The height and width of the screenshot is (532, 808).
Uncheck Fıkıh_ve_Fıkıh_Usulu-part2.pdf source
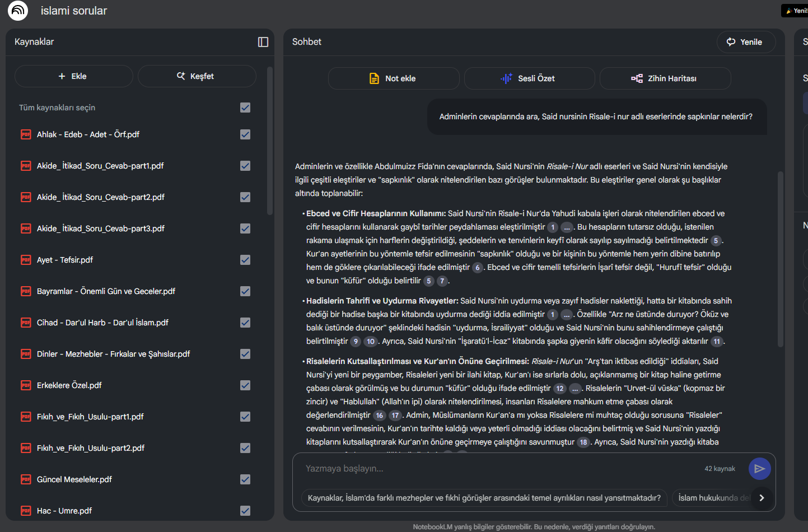tap(245, 448)
